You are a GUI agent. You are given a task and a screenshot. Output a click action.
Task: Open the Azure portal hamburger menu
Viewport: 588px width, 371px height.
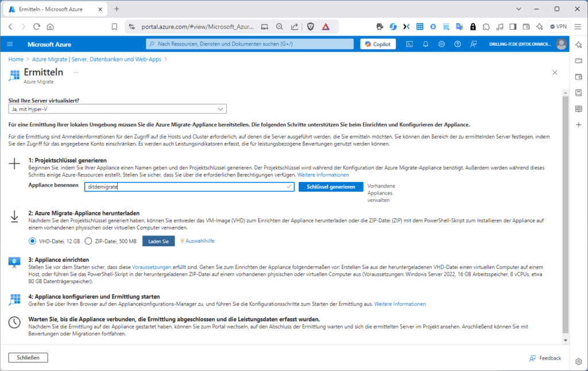(x=10, y=44)
